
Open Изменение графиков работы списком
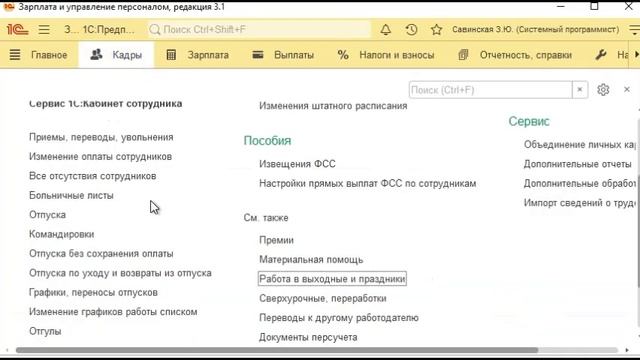click(113, 312)
